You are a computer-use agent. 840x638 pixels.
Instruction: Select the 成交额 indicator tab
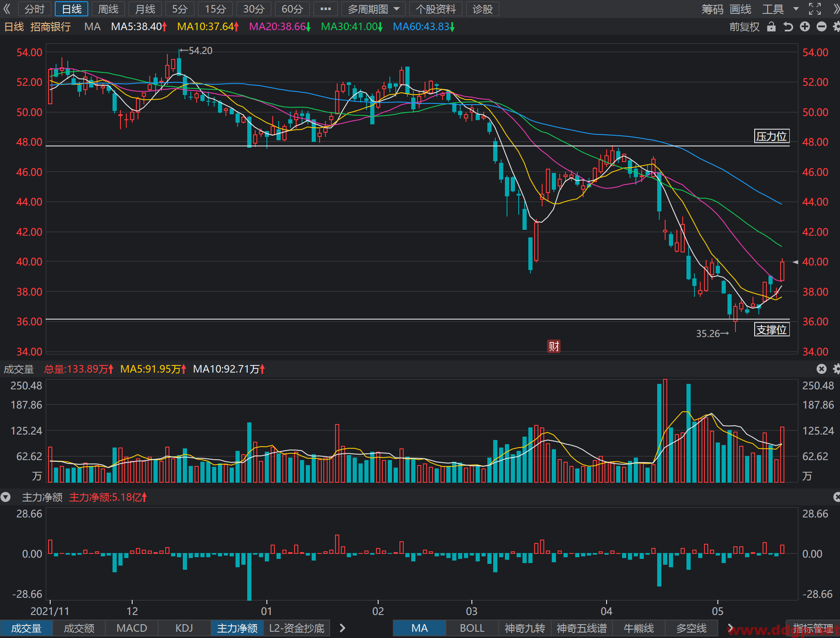click(79, 628)
